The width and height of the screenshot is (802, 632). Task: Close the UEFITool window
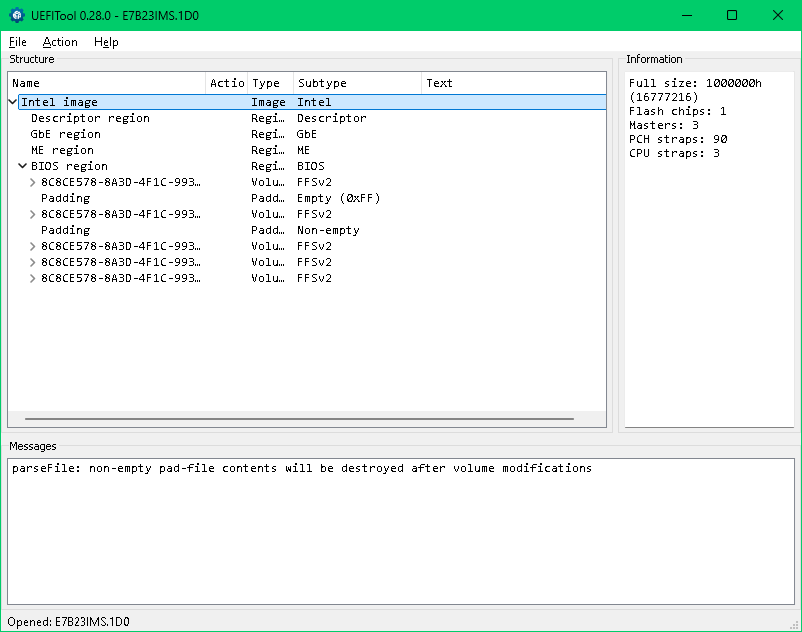point(777,15)
